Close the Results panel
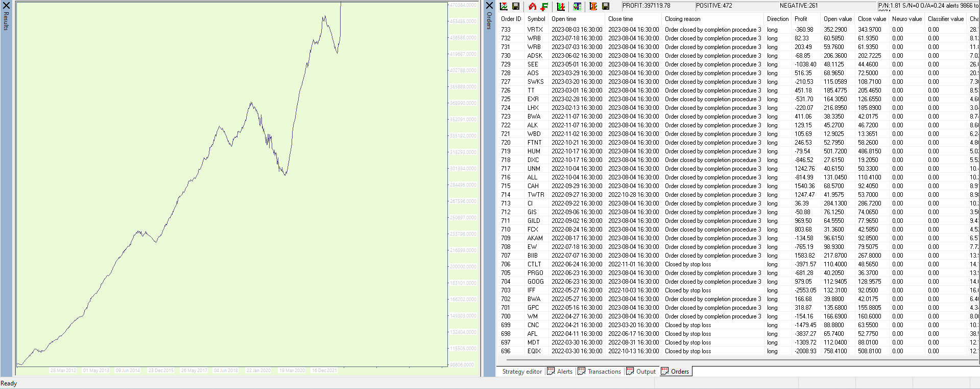Image resolution: width=980 pixels, height=389 pixels. pos(6,6)
